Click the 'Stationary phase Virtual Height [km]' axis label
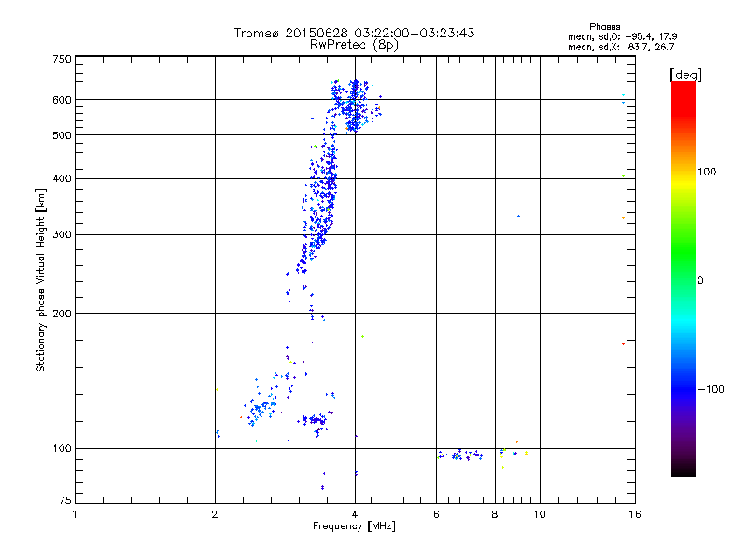 tap(41, 280)
